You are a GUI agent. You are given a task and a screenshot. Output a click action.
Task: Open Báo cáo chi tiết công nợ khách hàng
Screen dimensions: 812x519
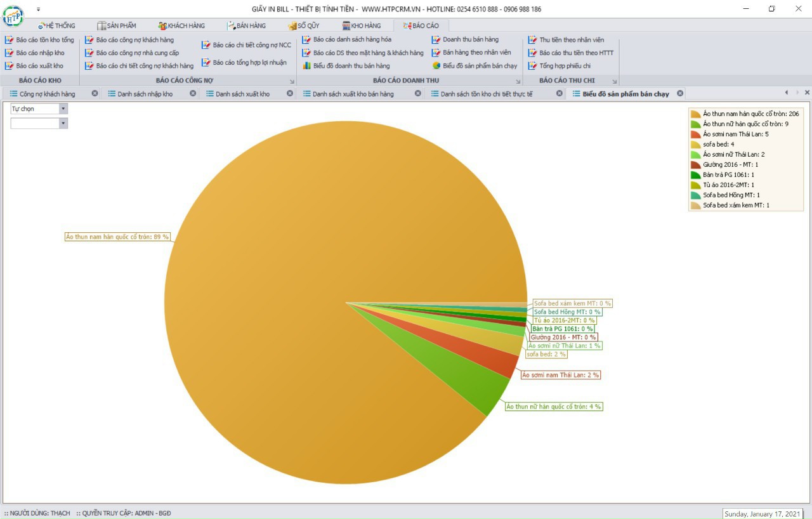(x=140, y=66)
